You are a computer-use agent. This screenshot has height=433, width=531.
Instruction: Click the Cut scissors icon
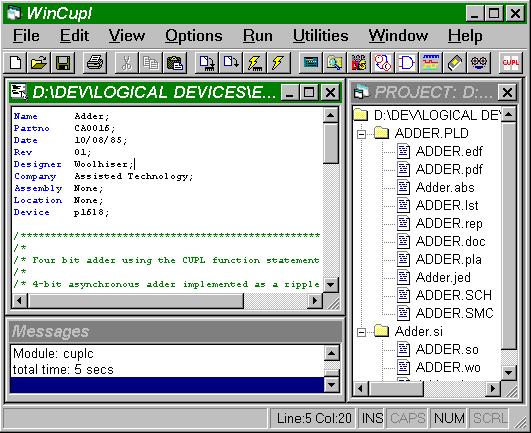tap(127, 63)
